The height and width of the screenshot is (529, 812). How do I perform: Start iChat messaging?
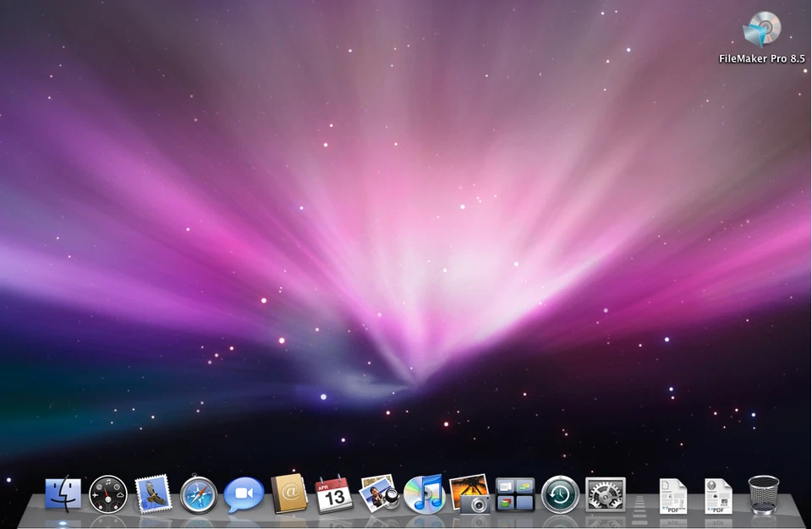(x=244, y=494)
